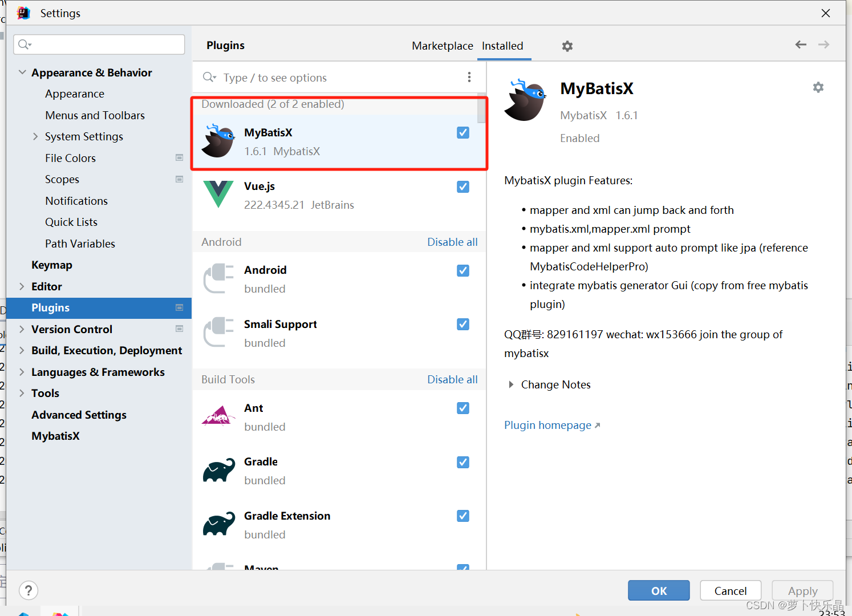The image size is (852, 616).
Task: Uncheck the Android plugin checkbox
Action: [463, 270]
